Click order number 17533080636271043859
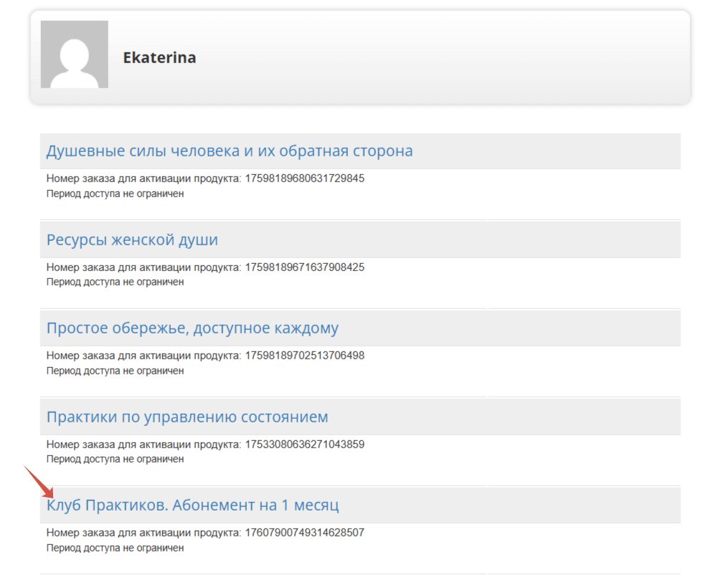 click(304, 445)
